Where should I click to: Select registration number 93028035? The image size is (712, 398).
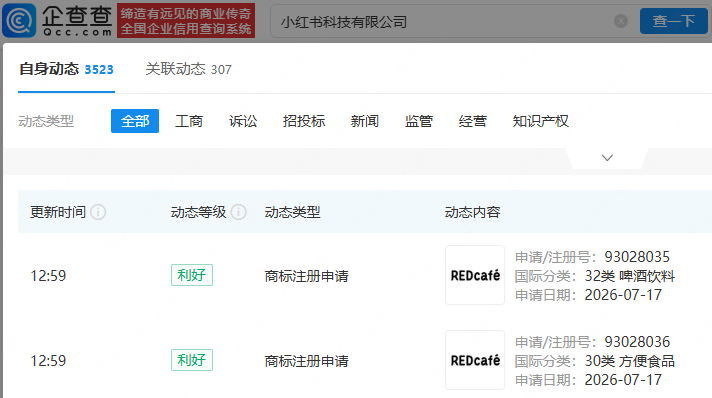click(x=637, y=257)
